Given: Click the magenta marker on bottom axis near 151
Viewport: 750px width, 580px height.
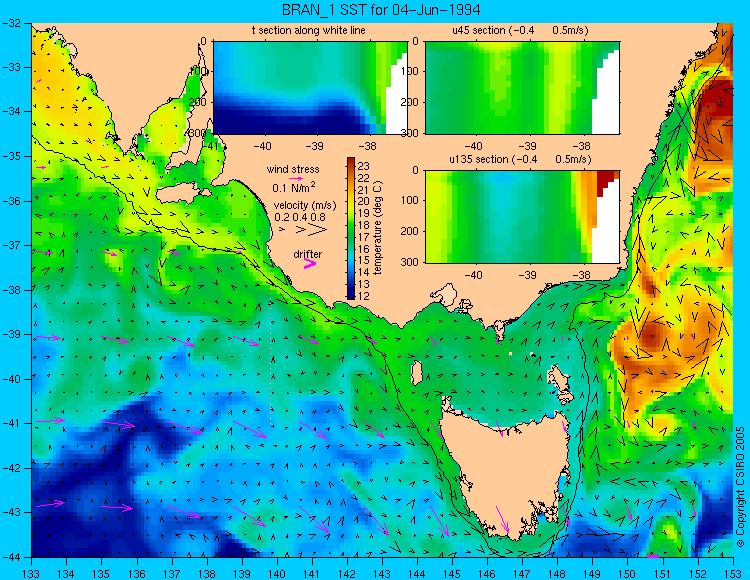Looking at the screenshot, I should coord(652,556).
